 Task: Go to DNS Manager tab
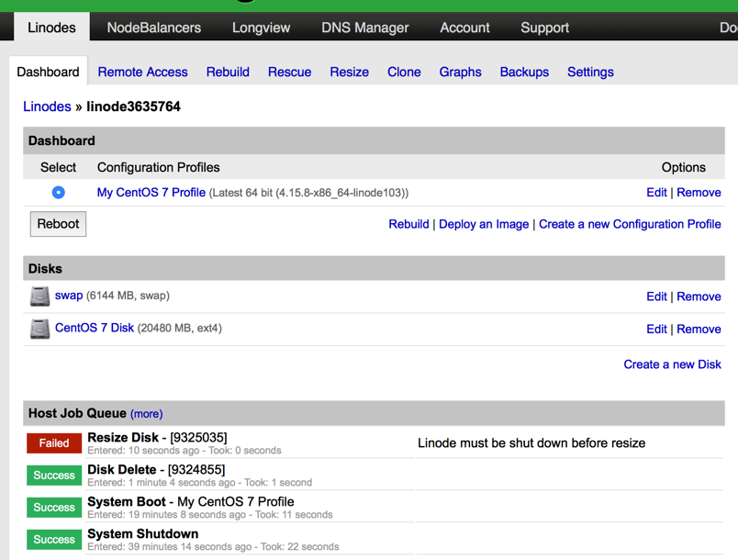pos(365,28)
